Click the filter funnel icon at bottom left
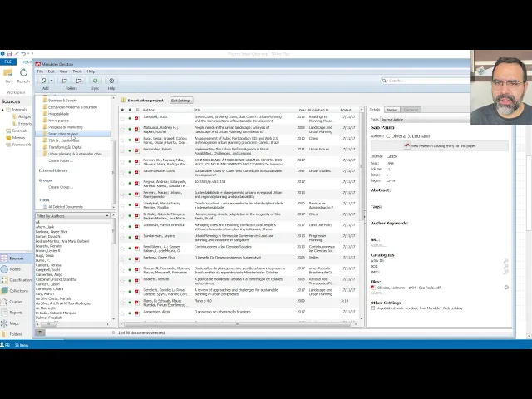The image size is (532, 399). [x=40, y=332]
